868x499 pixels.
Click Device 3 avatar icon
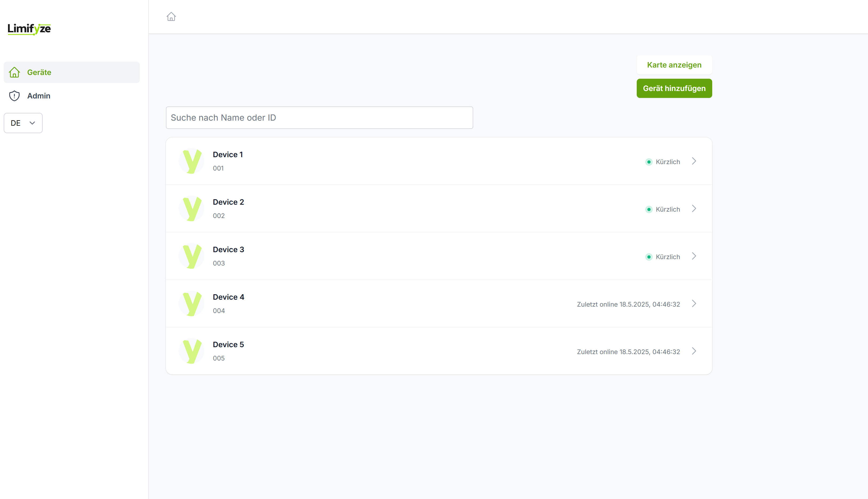[192, 256]
